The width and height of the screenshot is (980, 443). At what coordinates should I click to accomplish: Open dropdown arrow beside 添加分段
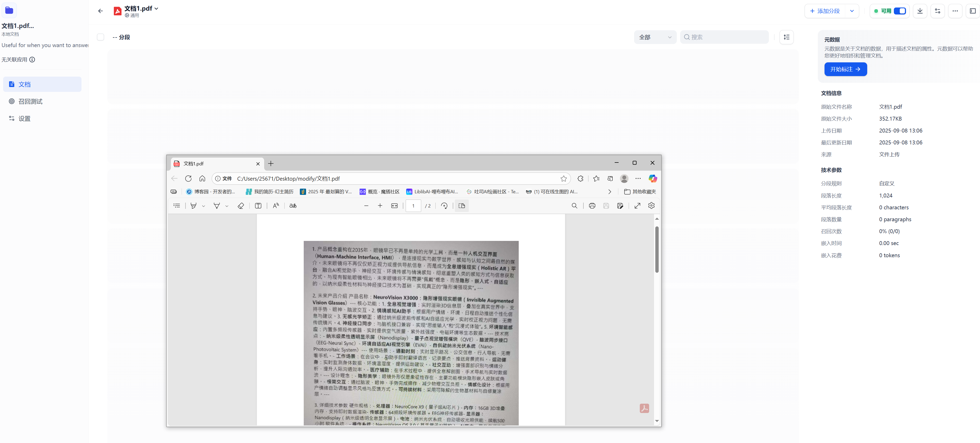tap(852, 11)
